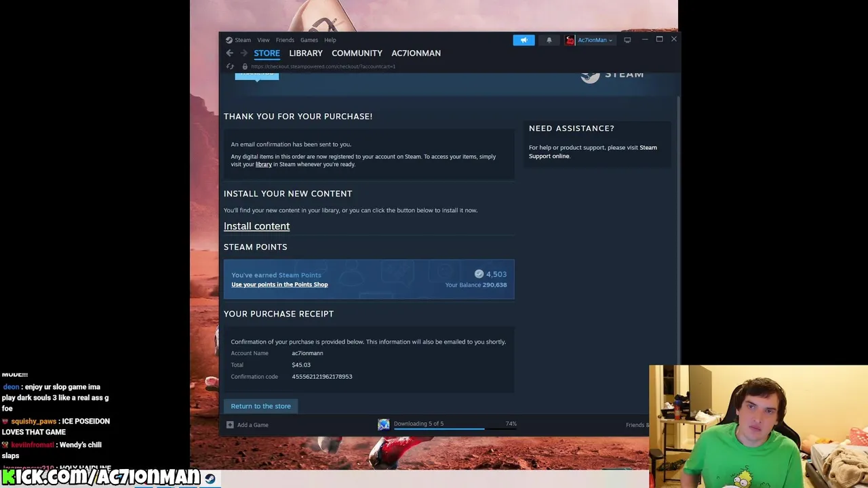868x488 pixels.
Task: Open the AC7IONMAN profile tab
Action: click(416, 53)
